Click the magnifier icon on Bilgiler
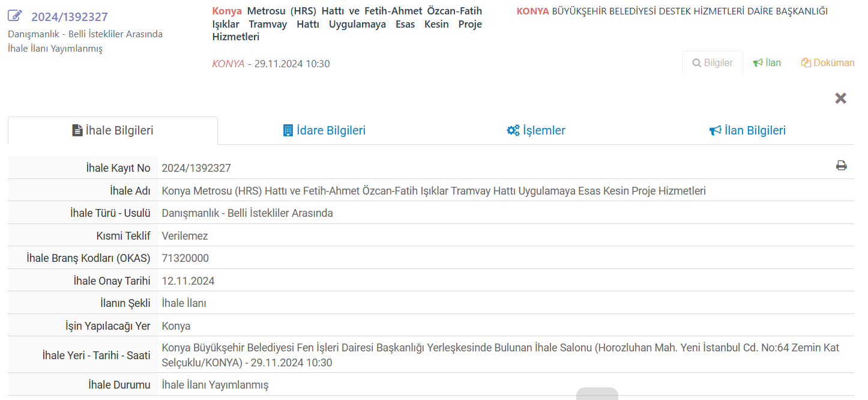 point(697,63)
